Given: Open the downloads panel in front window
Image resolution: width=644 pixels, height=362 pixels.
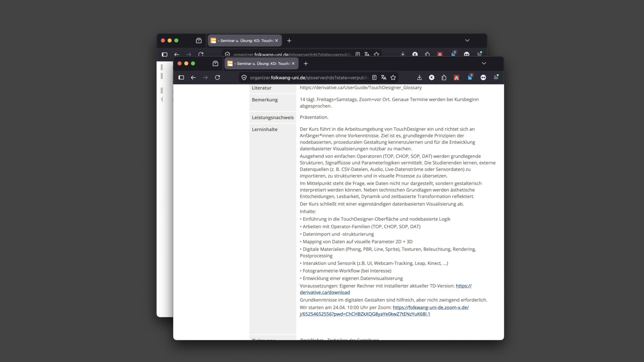Looking at the screenshot, I should click(419, 77).
